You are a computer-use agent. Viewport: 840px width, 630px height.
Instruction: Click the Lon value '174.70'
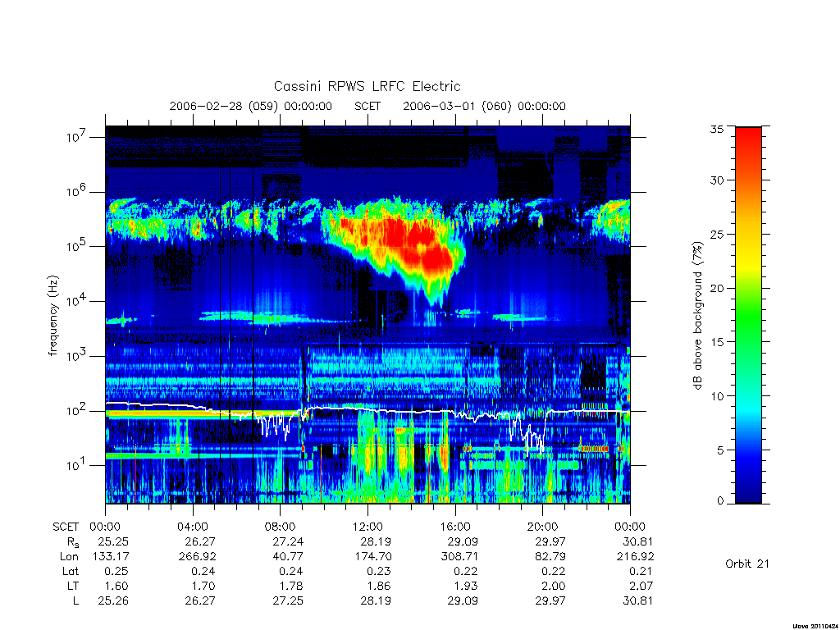372,557
